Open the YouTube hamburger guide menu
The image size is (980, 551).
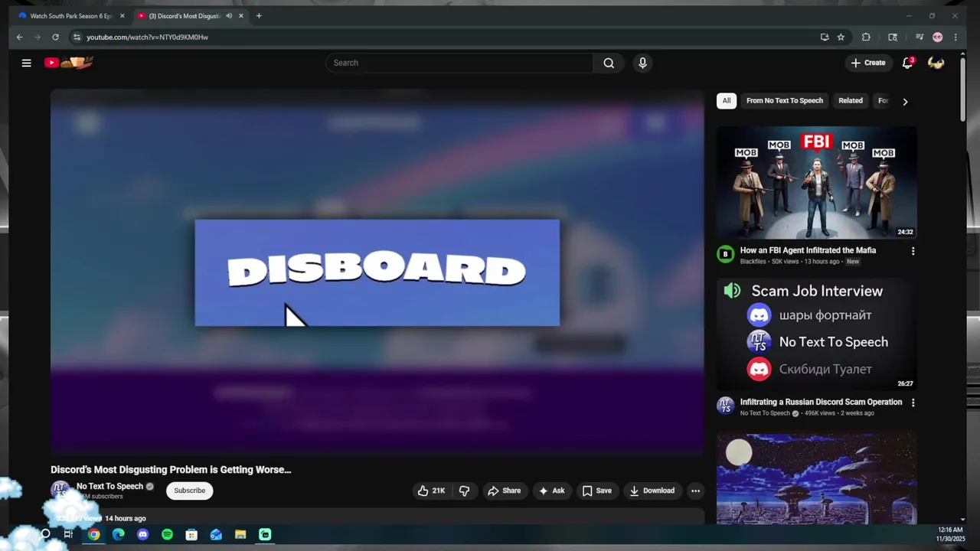26,63
